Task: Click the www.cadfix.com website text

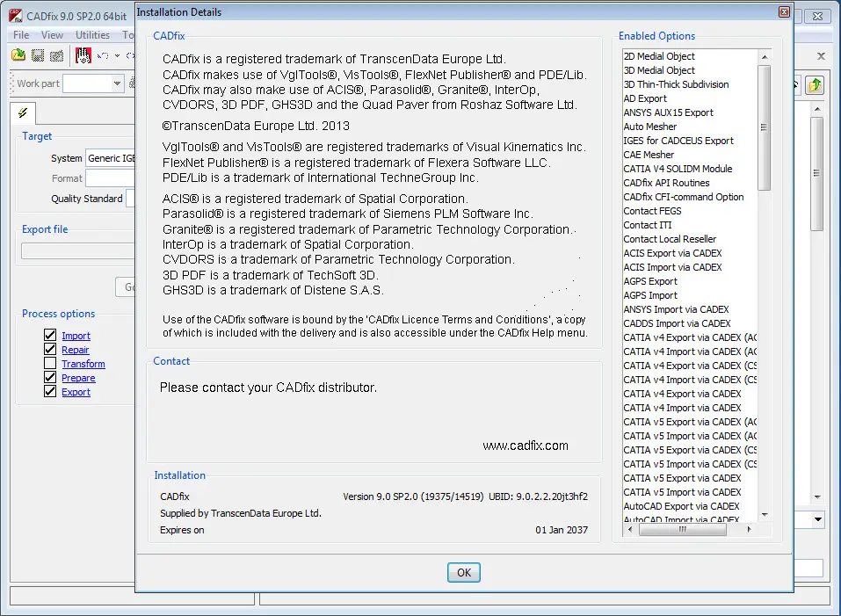Action: point(526,446)
